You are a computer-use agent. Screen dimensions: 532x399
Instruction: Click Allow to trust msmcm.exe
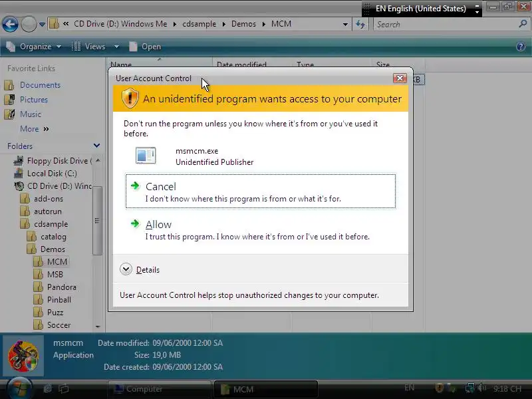point(261,230)
